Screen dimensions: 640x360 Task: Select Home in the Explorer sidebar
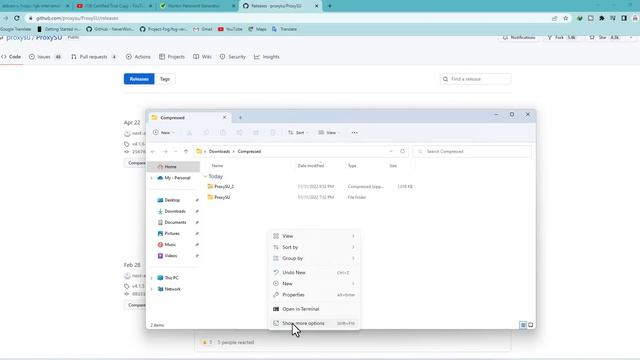click(x=173, y=167)
